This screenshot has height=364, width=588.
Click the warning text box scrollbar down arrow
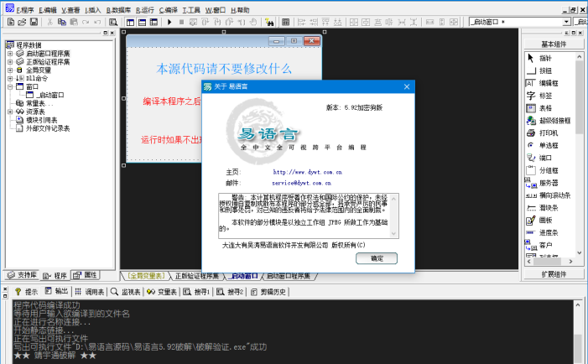coord(393,233)
